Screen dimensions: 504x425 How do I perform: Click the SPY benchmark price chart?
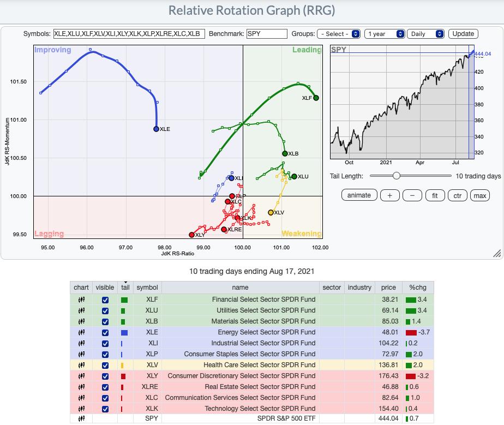(402, 102)
